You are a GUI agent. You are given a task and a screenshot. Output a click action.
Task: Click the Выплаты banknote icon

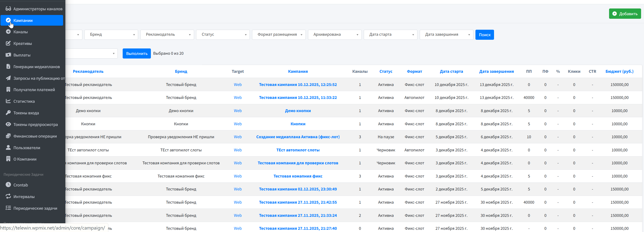point(8,55)
